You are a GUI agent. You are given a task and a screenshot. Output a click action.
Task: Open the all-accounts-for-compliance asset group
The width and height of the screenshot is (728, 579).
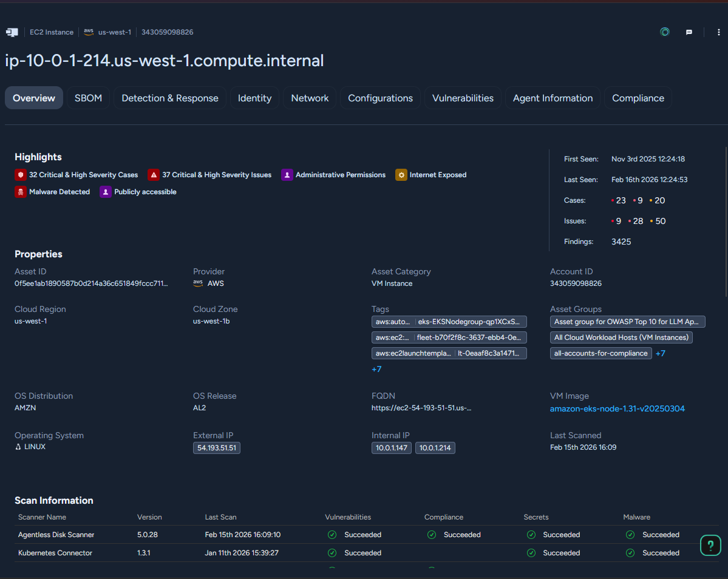600,353
